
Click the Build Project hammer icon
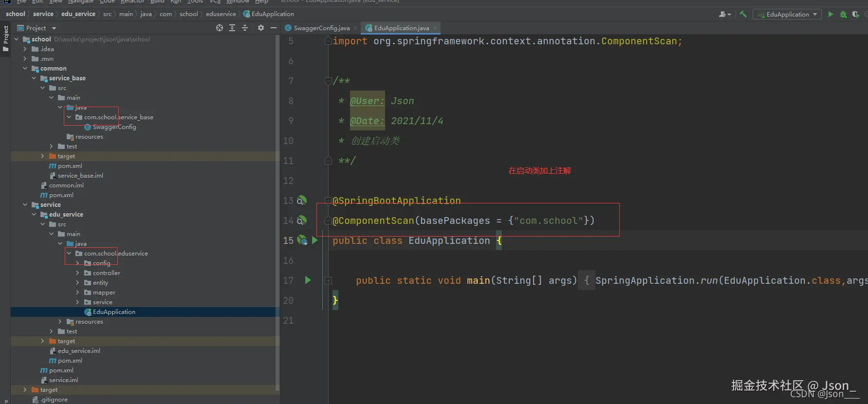(743, 14)
